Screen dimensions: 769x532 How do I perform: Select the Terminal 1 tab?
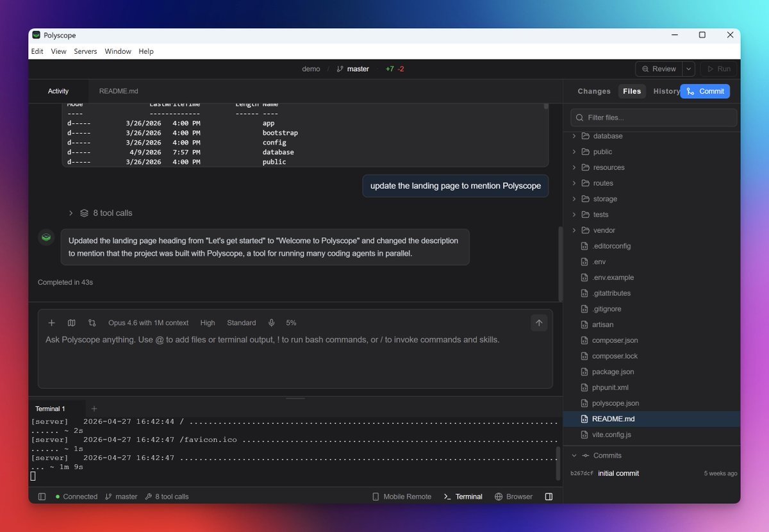pyautogui.click(x=50, y=408)
